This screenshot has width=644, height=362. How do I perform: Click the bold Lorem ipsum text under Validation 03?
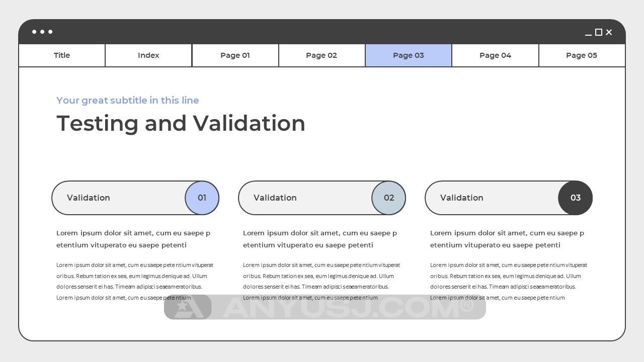point(507,239)
